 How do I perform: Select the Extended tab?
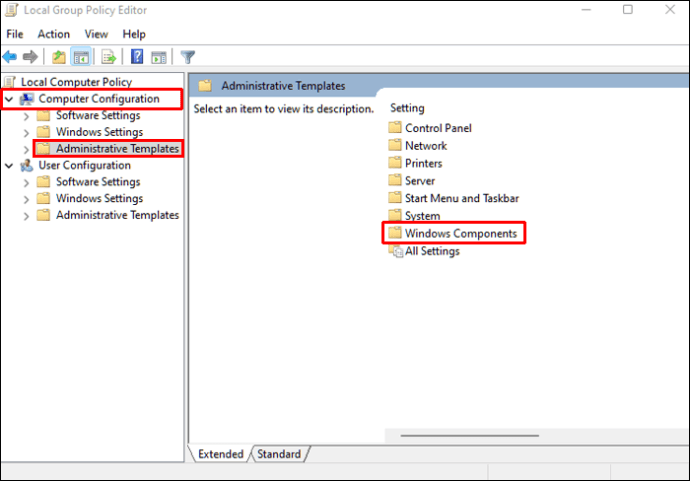[220, 454]
